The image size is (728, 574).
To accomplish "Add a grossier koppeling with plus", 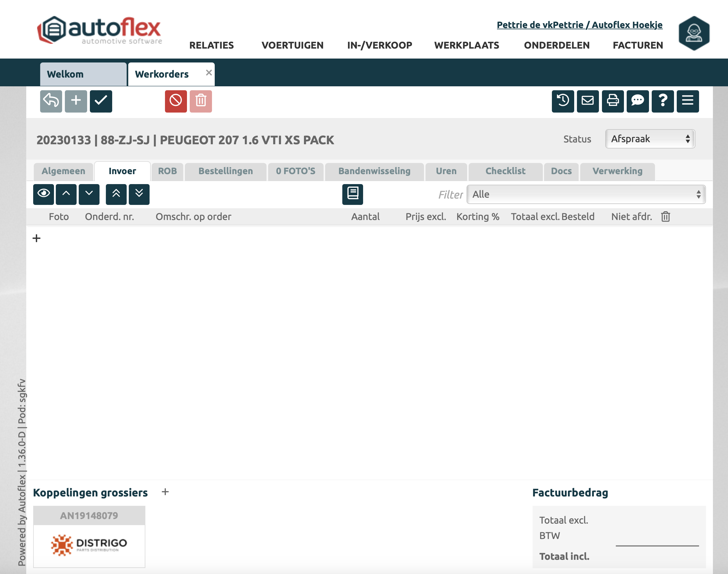I will tap(165, 492).
